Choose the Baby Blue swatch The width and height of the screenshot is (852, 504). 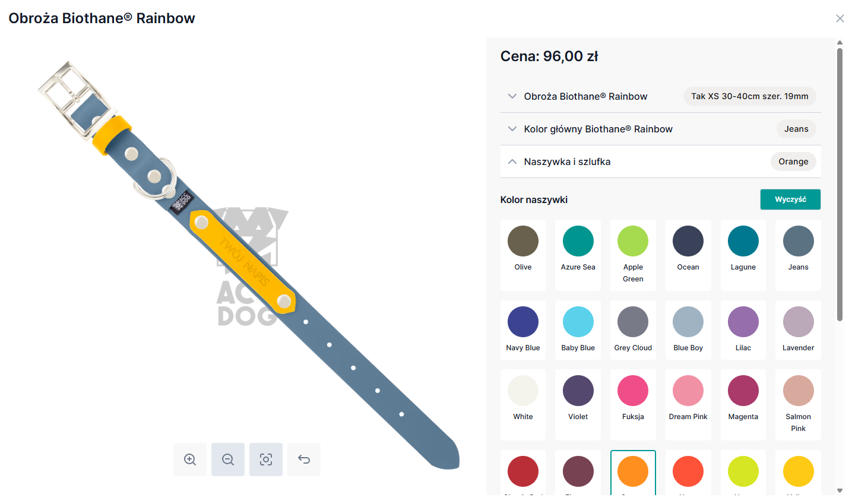pos(578,322)
